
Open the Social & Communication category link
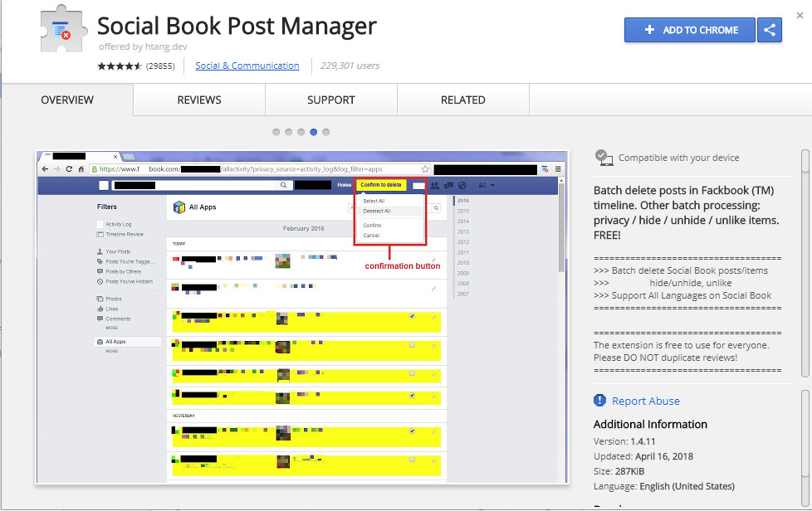pyautogui.click(x=247, y=66)
